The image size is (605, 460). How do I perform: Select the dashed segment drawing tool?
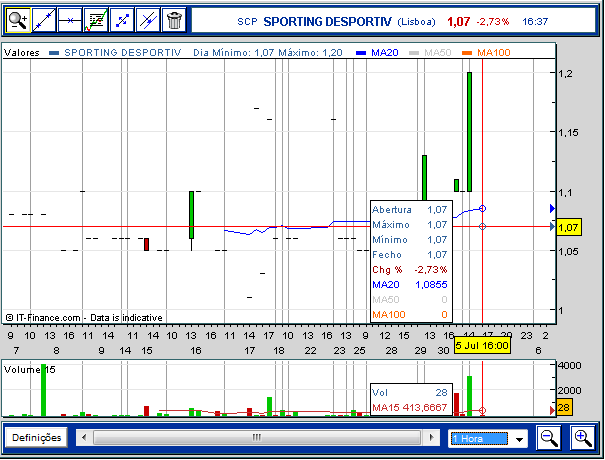tap(122, 20)
